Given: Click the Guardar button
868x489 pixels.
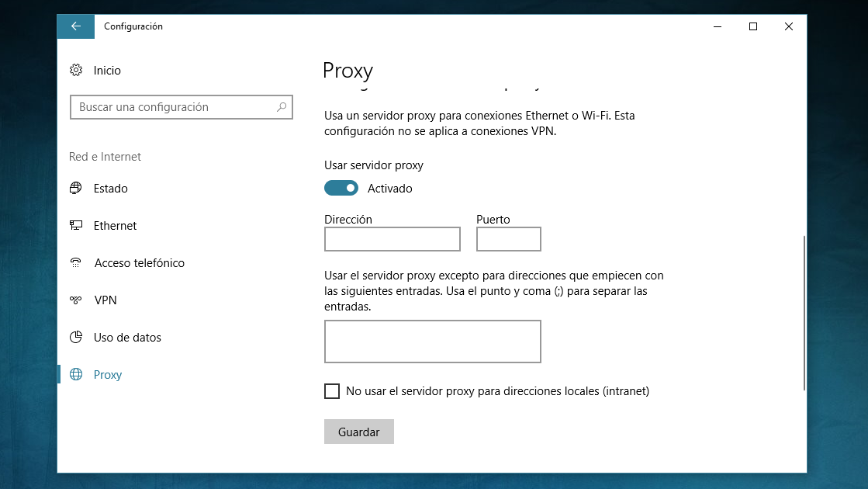Looking at the screenshot, I should [358, 432].
